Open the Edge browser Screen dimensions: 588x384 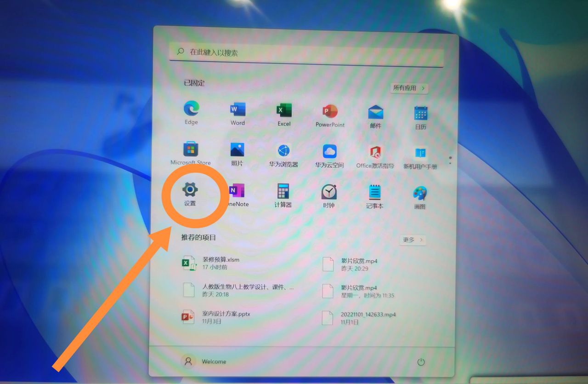[x=191, y=113]
